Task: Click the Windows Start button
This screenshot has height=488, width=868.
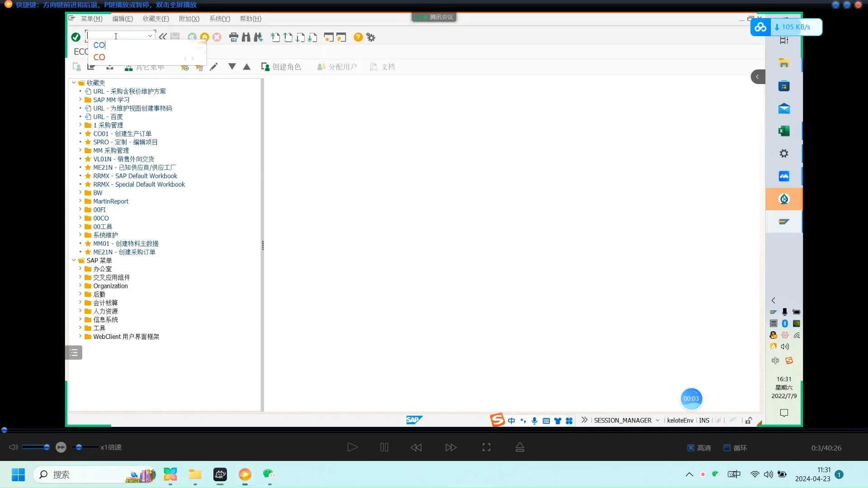Action: pos(18,474)
